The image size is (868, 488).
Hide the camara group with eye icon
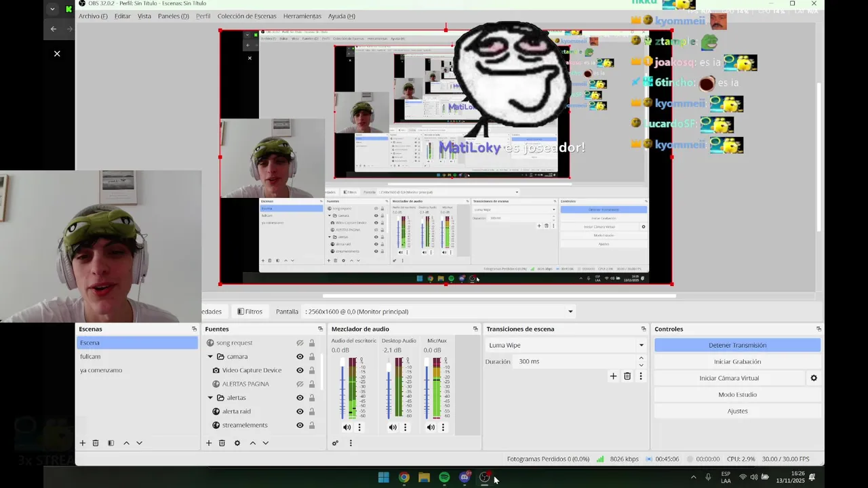coord(300,357)
